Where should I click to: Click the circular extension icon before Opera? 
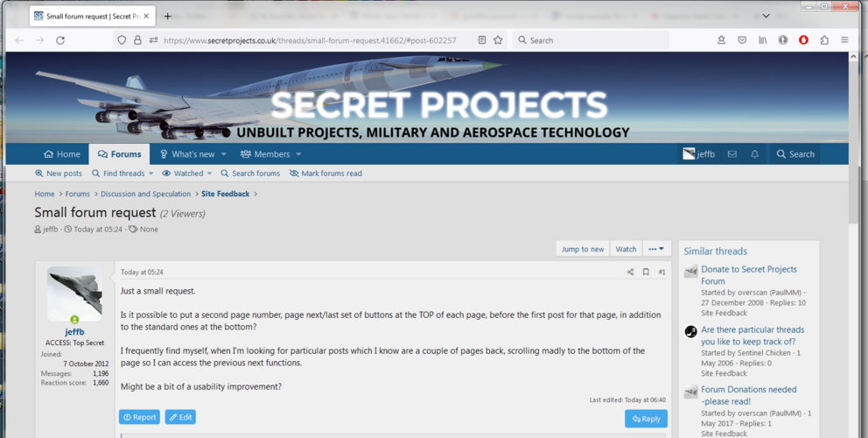coord(783,40)
